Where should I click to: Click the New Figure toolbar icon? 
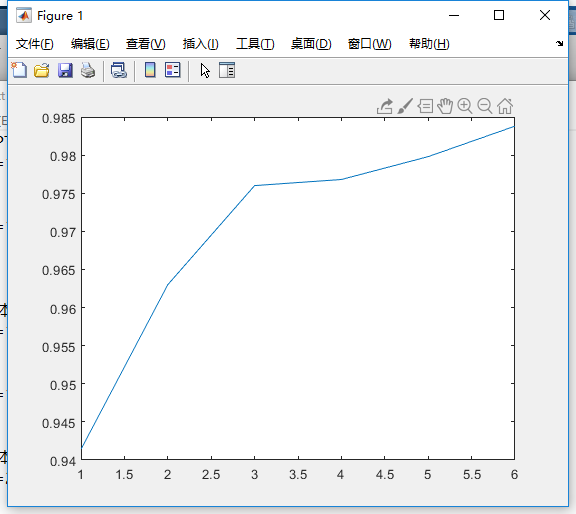[x=19, y=70]
